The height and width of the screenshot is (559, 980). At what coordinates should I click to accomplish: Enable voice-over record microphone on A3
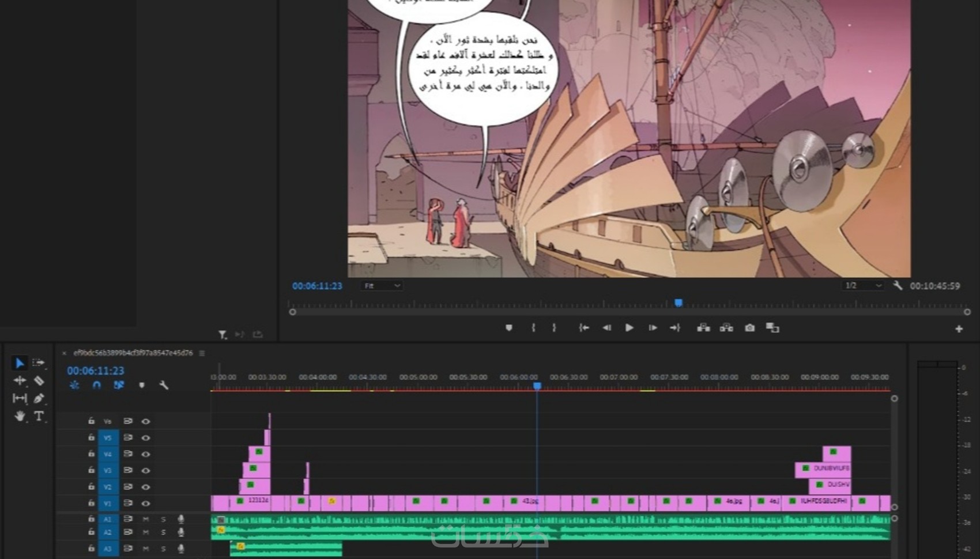pos(181,548)
